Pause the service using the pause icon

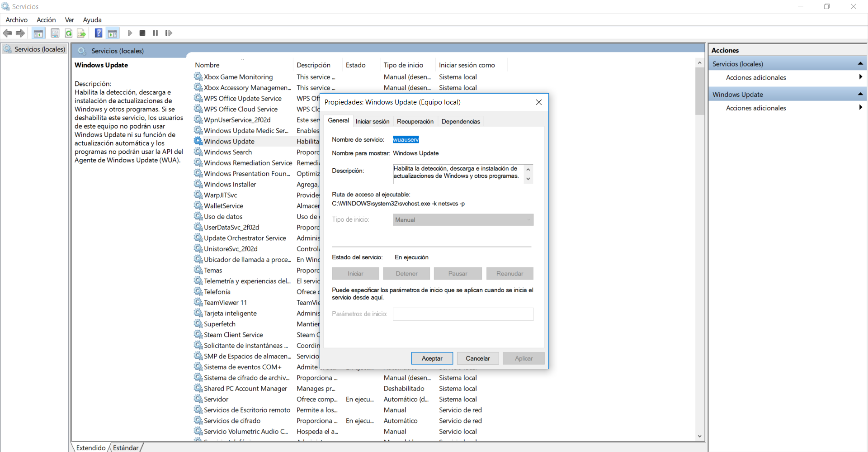[x=156, y=33]
